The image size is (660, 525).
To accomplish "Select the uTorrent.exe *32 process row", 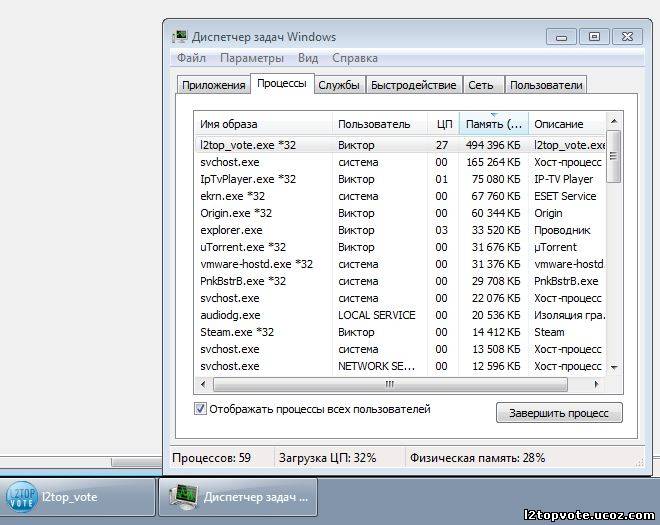I will pyautogui.click(x=243, y=247).
